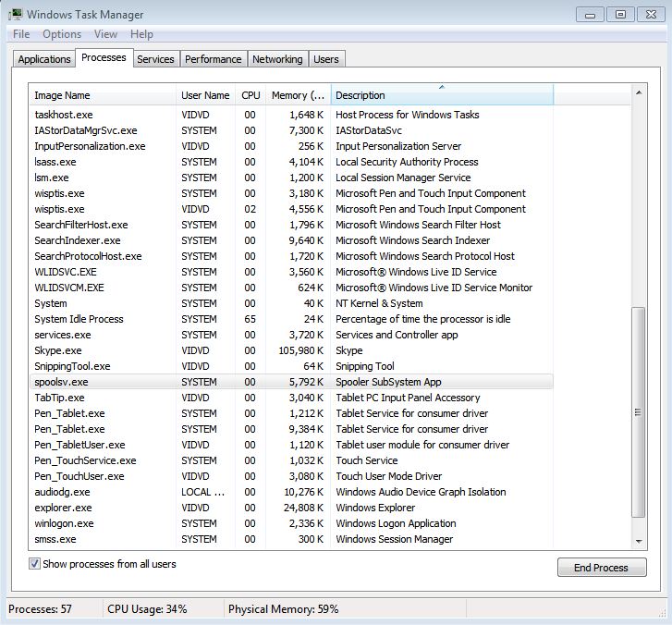Image resolution: width=672 pixels, height=625 pixels.
Task: Click the End Process button
Action: (x=600, y=568)
